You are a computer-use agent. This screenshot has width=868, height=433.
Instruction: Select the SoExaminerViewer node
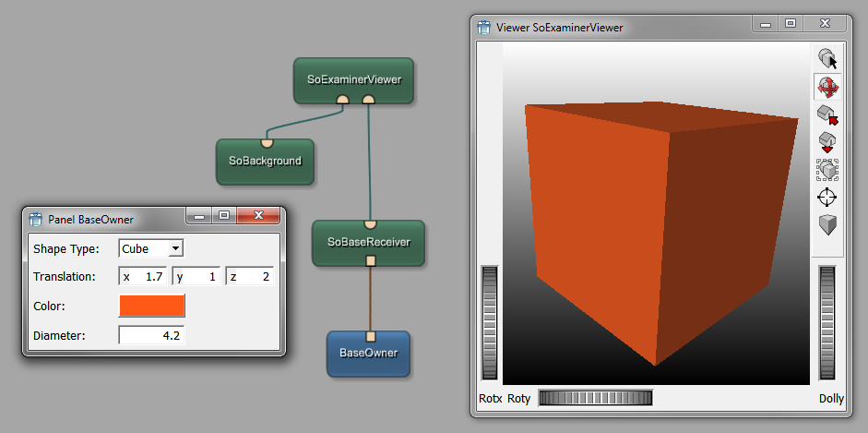coord(353,79)
